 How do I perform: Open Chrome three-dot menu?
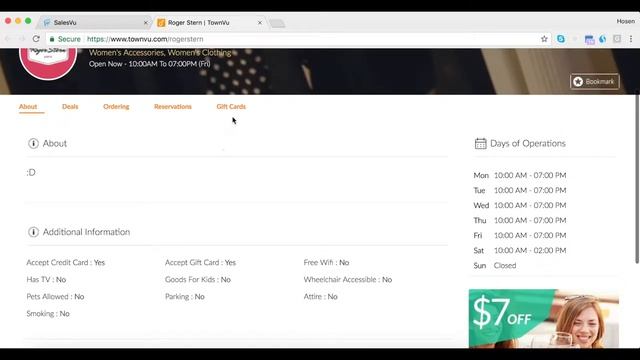[x=631, y=39]
